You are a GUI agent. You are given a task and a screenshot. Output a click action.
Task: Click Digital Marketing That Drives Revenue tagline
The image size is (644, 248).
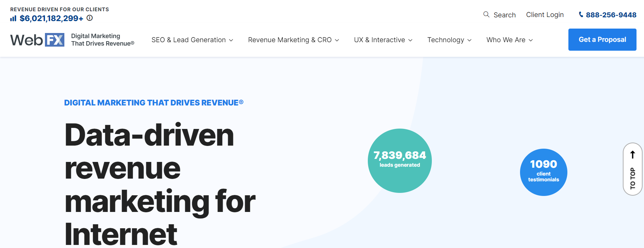pyautogui.click(x=103, y=40)
